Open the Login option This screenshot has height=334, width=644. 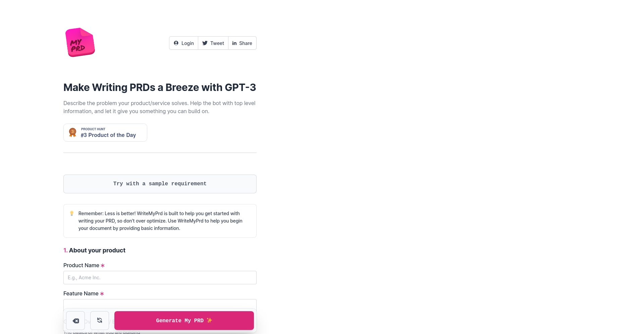(x=184, y=43)
